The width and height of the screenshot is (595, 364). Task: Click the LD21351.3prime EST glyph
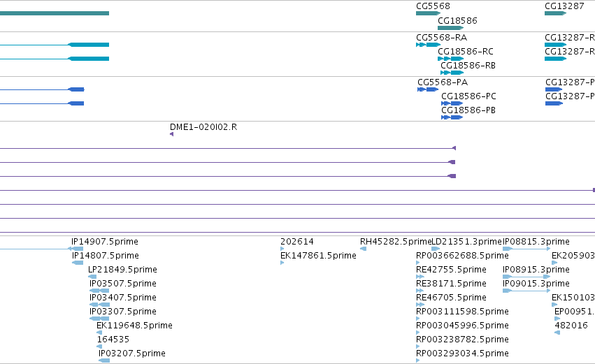click(436, 249)
